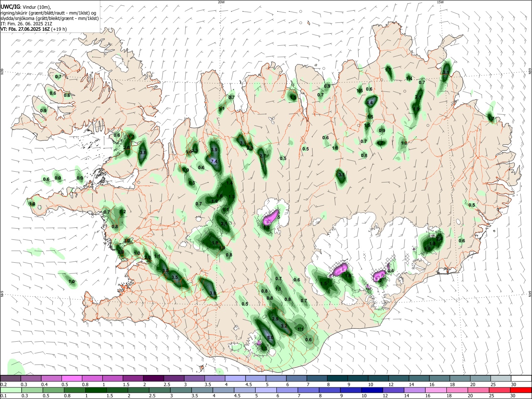Select the light lavender 4–4.5 snow swatch
The width and height of the screenshot is (532, 399).
(236, 378)
